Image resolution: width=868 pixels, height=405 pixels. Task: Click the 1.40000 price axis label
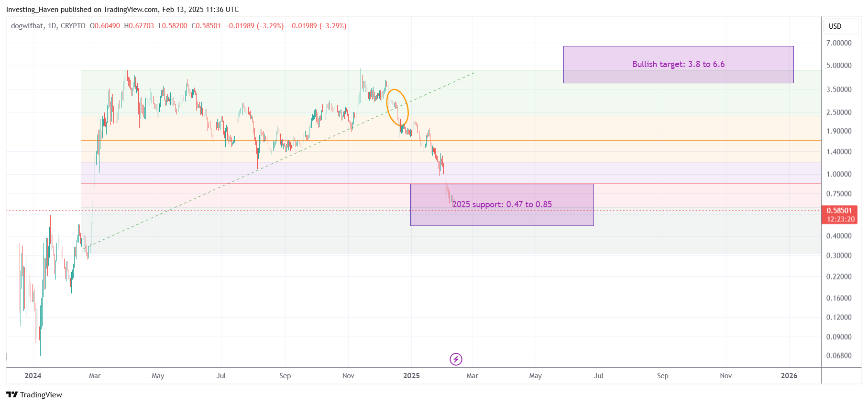(x=839, y=152)
